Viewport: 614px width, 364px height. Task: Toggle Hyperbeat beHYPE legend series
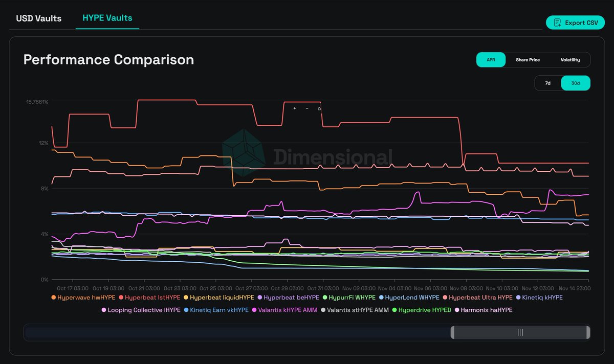[x=288, y=297]
